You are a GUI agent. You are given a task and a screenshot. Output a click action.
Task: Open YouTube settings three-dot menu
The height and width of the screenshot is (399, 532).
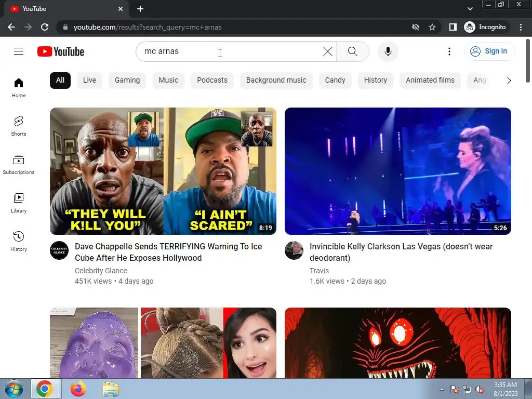tap(449, 51)
